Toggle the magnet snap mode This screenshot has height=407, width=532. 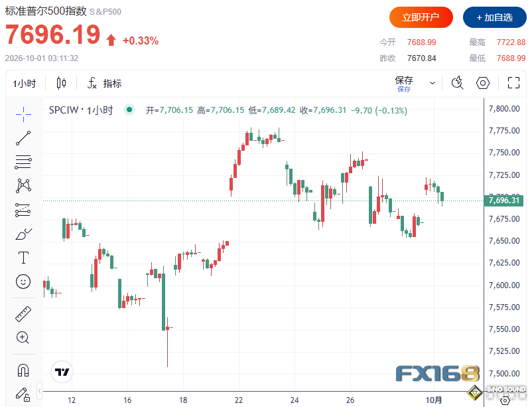(23, 370)
